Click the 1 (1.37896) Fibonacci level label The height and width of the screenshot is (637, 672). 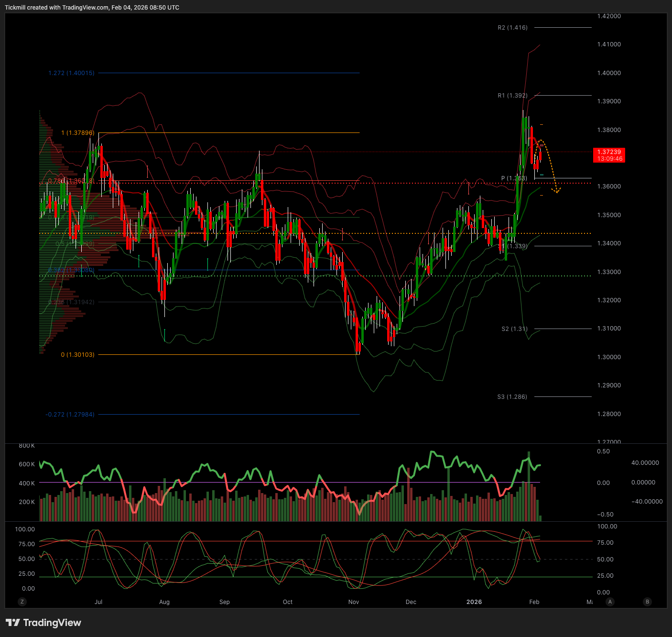point(77,133)
